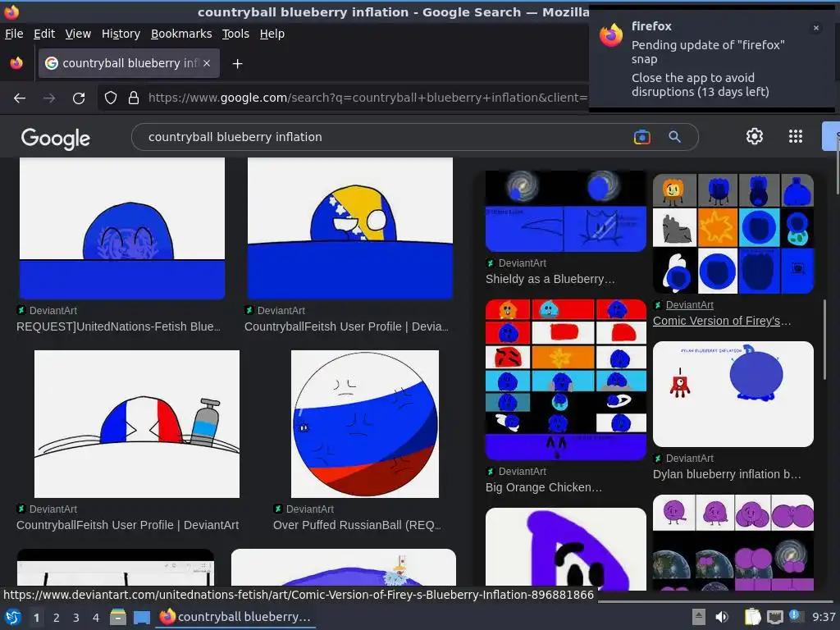Go to Google homepage via logo
840x630 pixels.
click(x=56, y=138)
